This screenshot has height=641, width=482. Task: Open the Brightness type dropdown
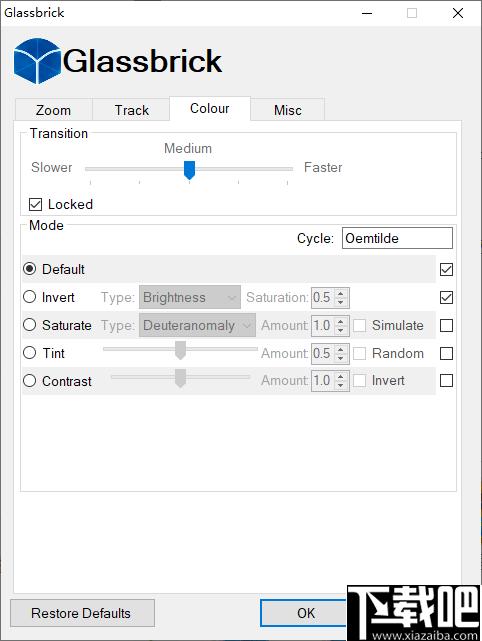[x=190, y=298]
